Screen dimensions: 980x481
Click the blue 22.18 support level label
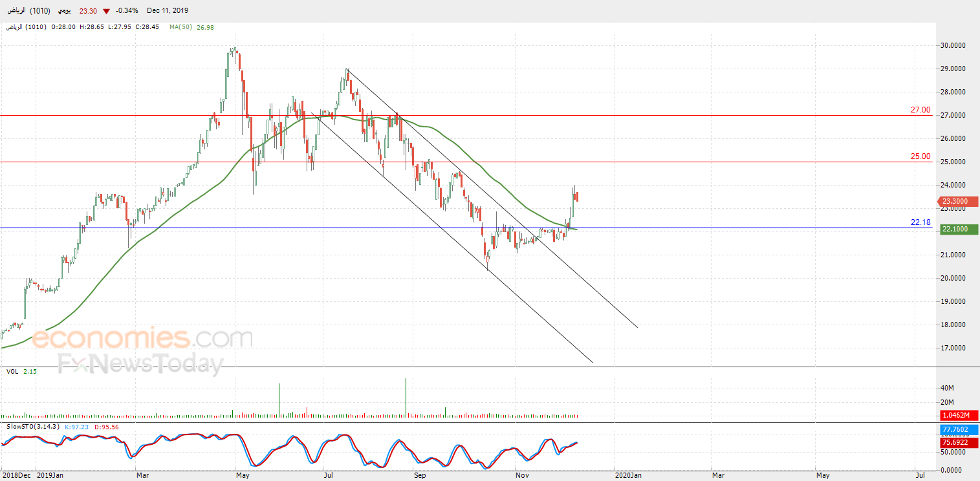point(920,222)
